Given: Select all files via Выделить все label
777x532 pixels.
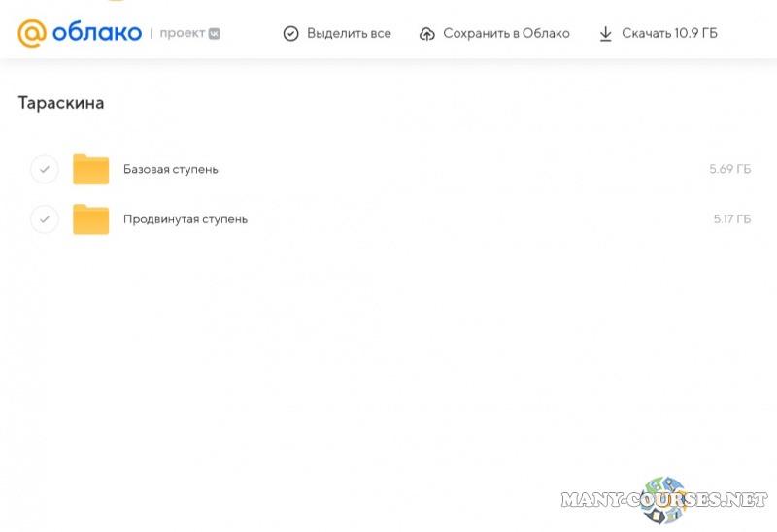Looking at the screenshot, I should pyautogui.click(x=349, y=34).
